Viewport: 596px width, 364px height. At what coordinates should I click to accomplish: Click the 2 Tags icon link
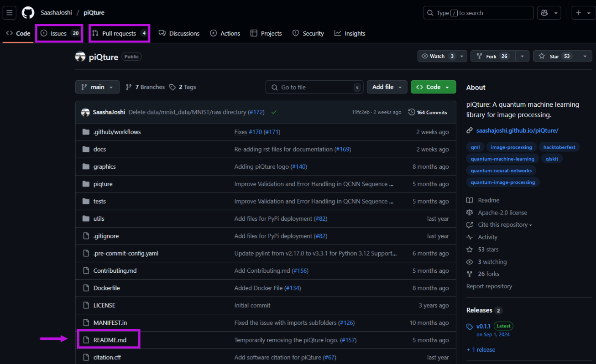183,87
